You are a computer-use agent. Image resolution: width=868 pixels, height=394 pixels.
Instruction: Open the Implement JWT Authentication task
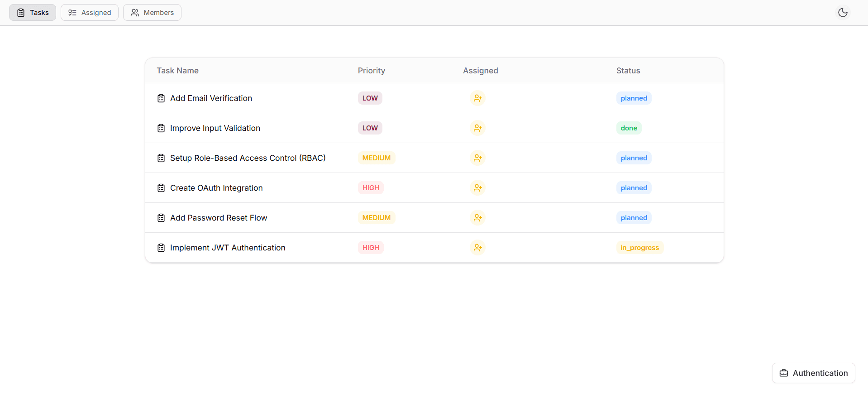228,248
